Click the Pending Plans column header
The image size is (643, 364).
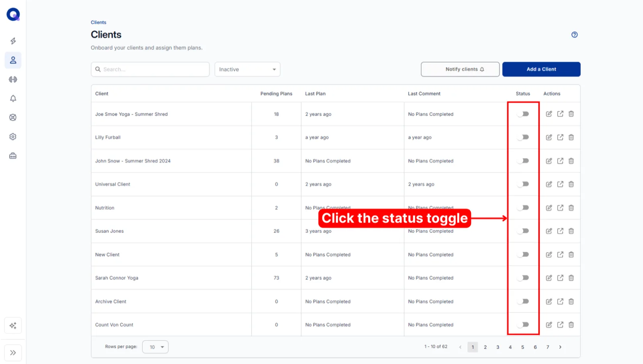[x=276, y=94]
